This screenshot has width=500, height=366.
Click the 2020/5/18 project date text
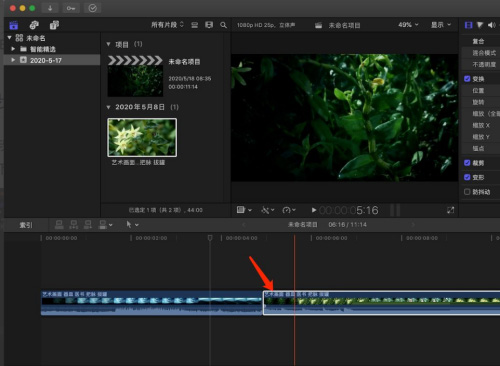pos(190,79)
